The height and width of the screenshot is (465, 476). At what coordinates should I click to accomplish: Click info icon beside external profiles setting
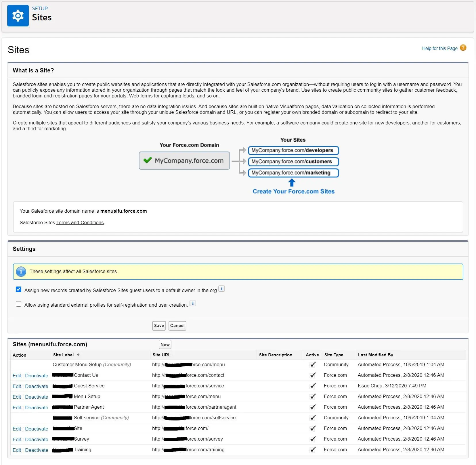[x=193, y=303]
